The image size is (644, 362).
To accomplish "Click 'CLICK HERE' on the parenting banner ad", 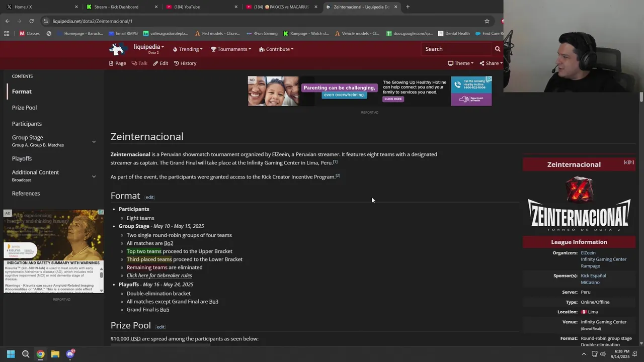I will click(393, 99).
